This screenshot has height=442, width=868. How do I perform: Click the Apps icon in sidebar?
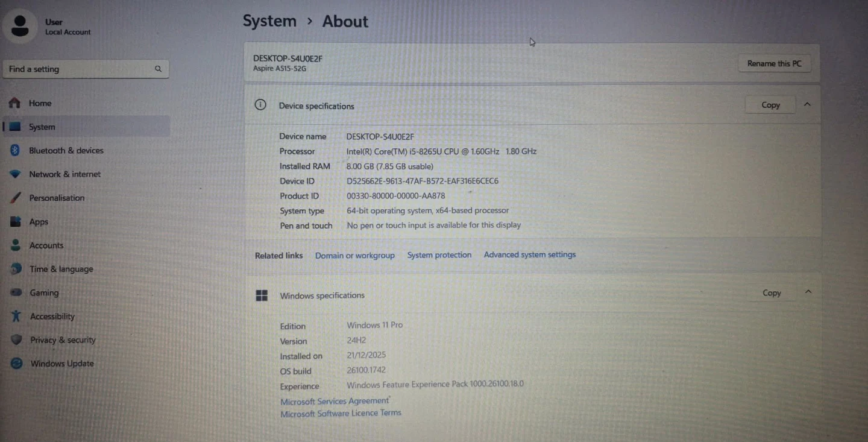(16, 221)
